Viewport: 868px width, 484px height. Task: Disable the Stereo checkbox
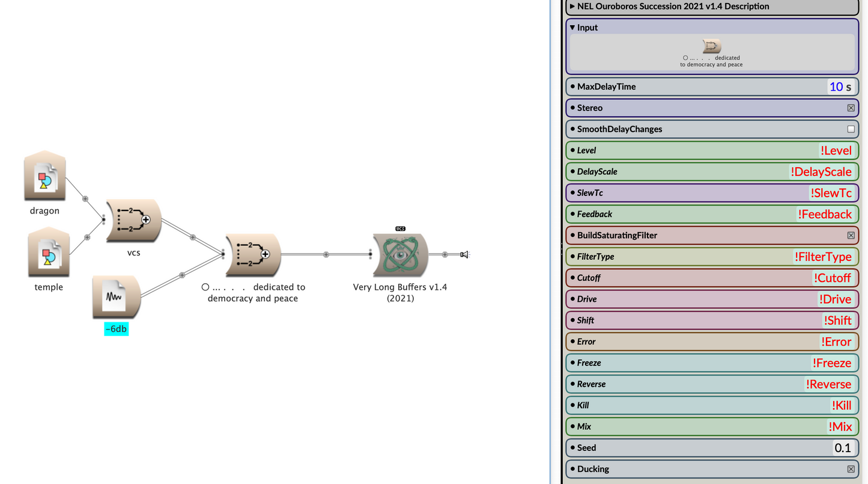(x=851, y=108)
